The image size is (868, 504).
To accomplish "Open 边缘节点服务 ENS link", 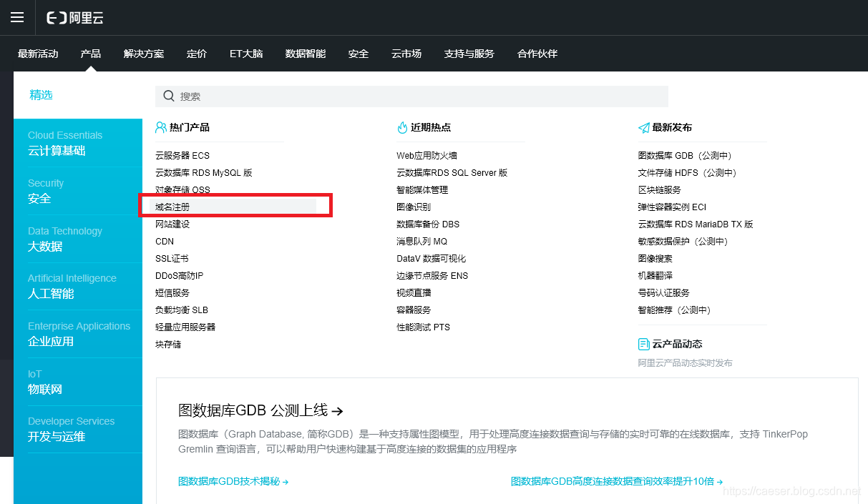I will click(x=432, y=275).
